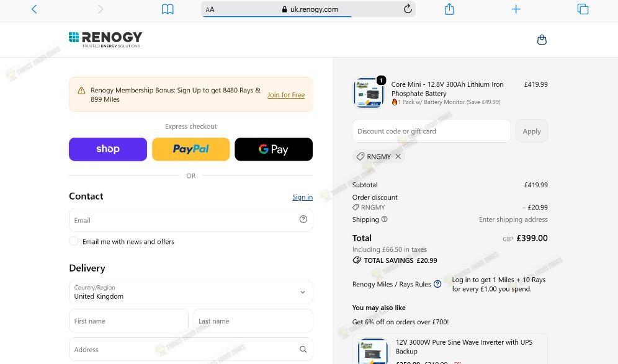Click the First name field
This screenshot has height=364, width=618.
pyautogui.click(x=128, y=321)
